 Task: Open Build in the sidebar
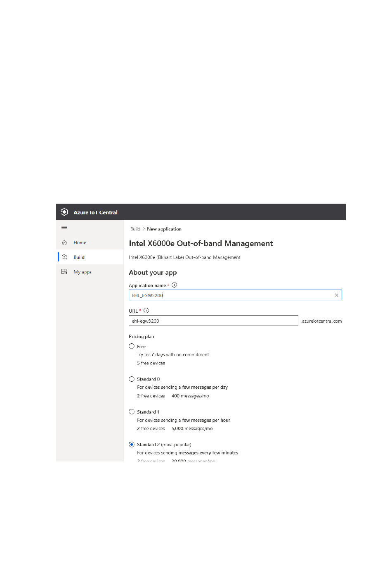[90, 257]
